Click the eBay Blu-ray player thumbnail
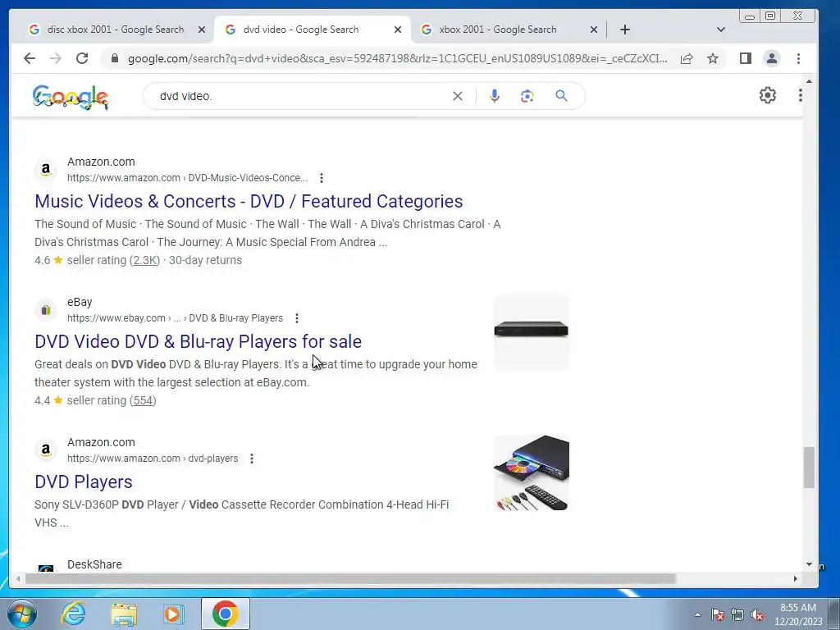Viewport: 840px width, 630px height. pos(531,332)
